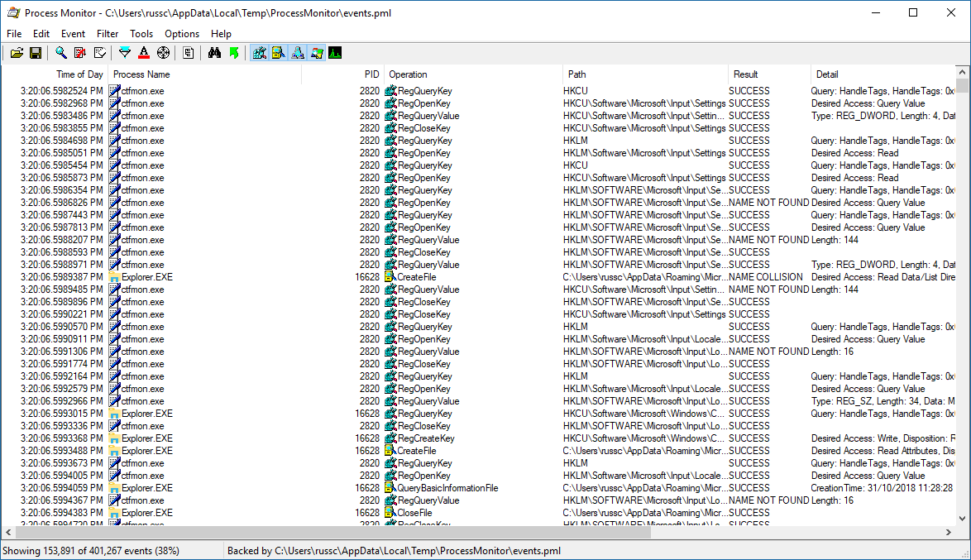Viewport: 971px width, 560px height.
Task: Toggle Show Registry Activity button
Action: (x=260, y=53)
